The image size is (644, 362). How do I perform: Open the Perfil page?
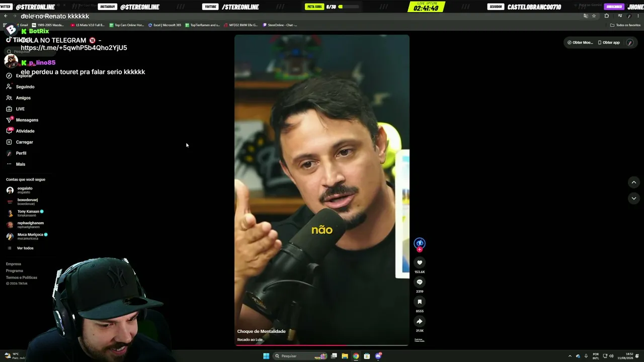[x=16, y=153]
